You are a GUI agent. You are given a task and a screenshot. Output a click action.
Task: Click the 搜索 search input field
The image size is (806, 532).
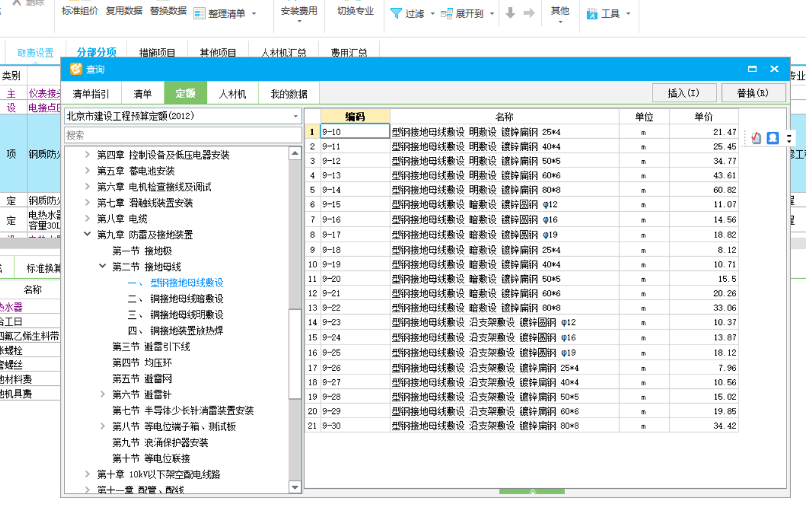pyautogui.click(x=183, y=135)
